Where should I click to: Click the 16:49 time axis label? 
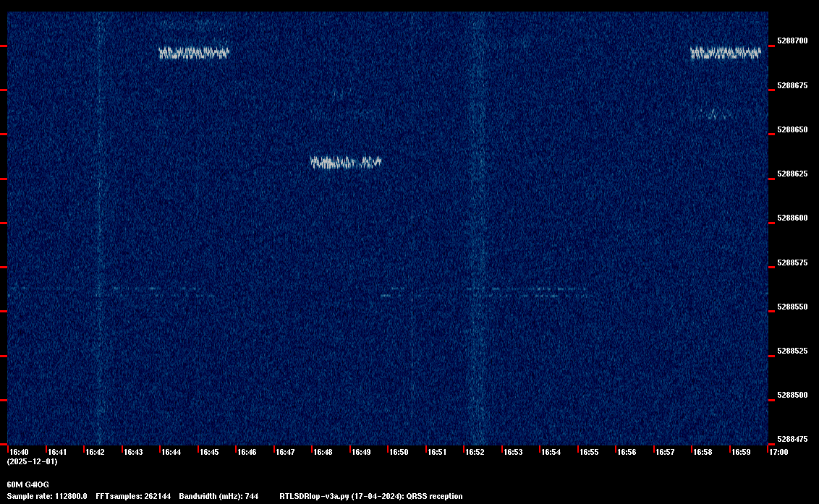[x=361, y=452]
